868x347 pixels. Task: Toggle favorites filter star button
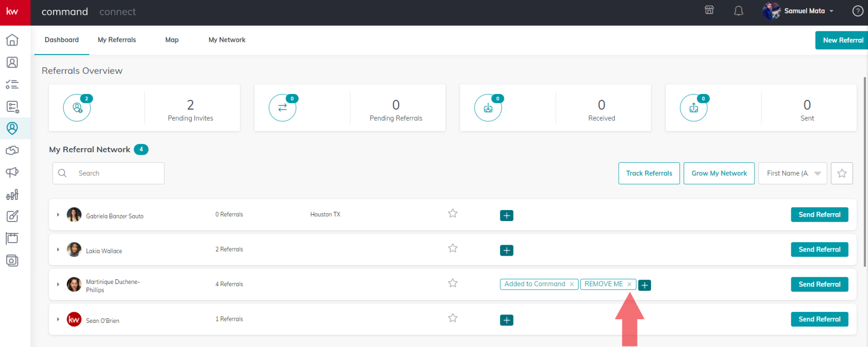[x=842, y=173]
